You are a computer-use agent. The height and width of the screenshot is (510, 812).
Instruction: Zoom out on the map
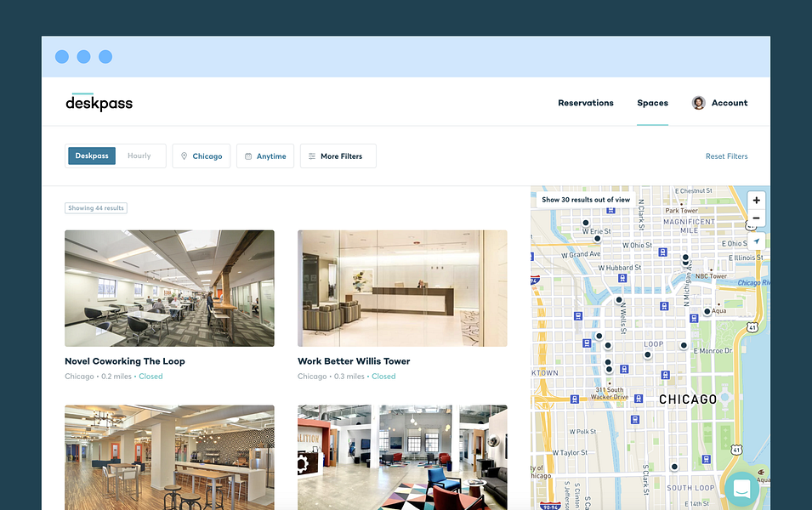click(756, 218)
